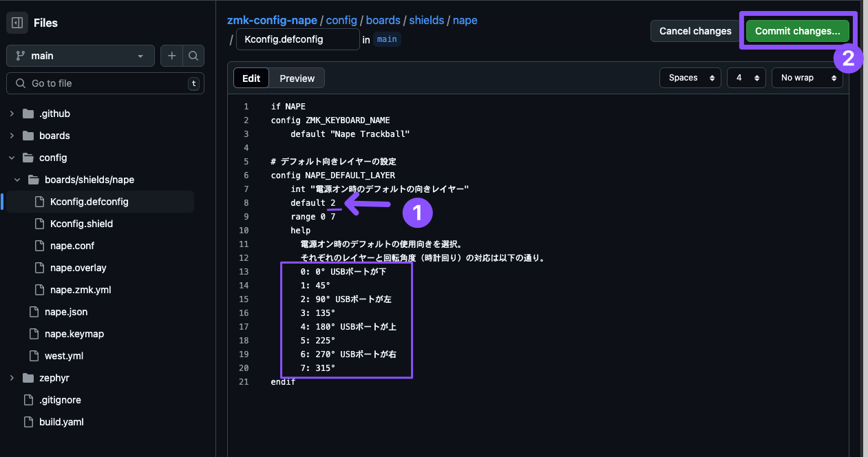The image size is (868, 457).
Task: Click code line 'default "Nape Trackball"'
Action: coord(350,134)
